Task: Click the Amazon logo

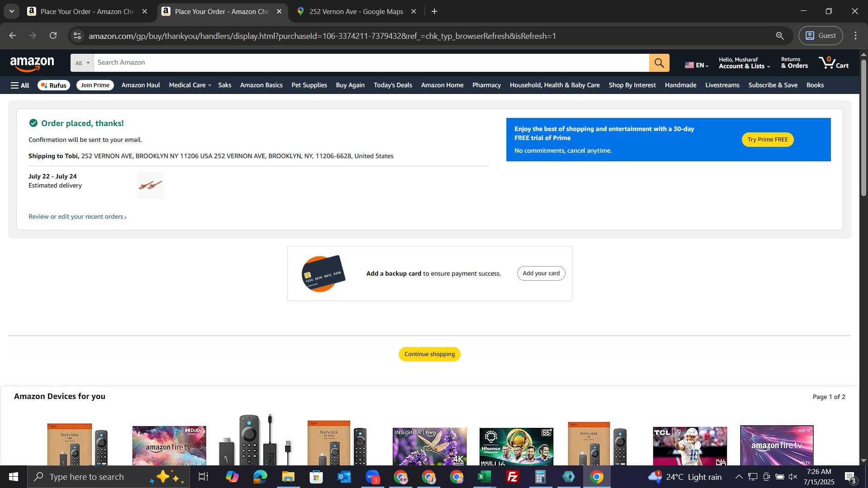Action: pyautogui.click(x=32, y=64)
